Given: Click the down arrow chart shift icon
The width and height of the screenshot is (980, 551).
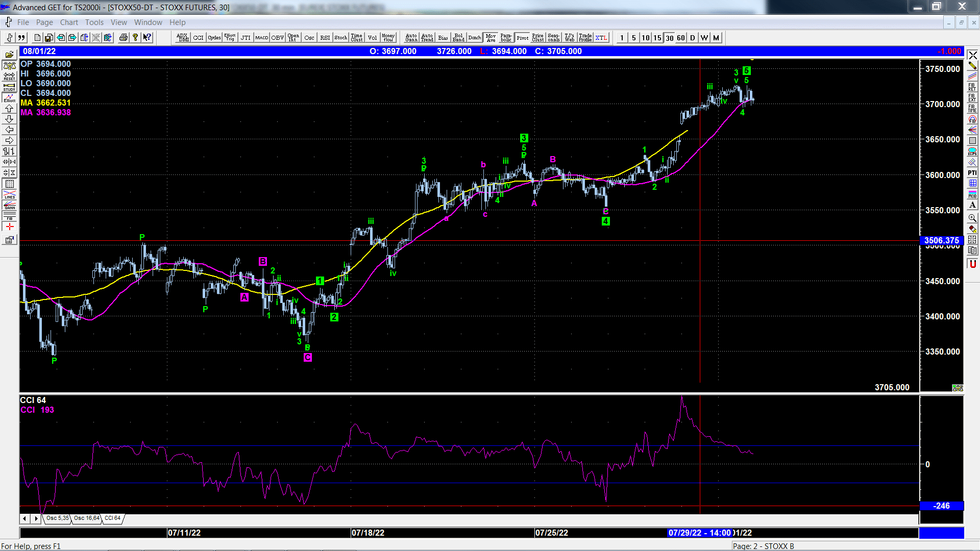Looking at the screenshot, I should [x=9, y=119].
